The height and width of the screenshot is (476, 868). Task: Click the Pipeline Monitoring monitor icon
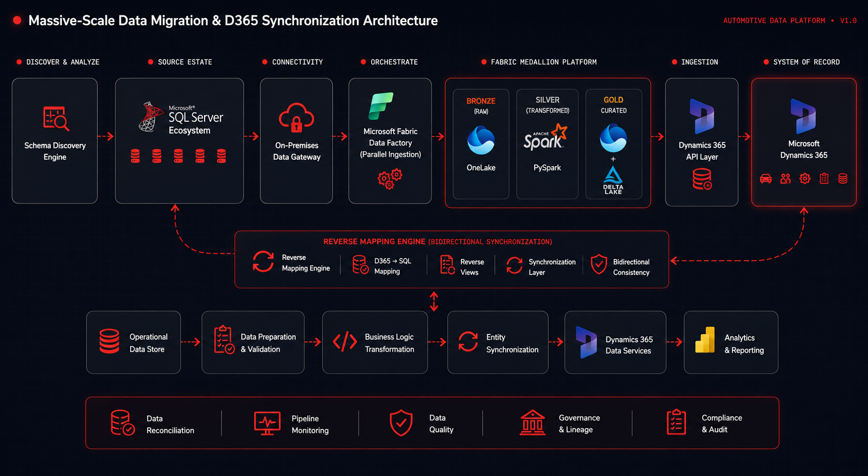(x=267, y=423)
